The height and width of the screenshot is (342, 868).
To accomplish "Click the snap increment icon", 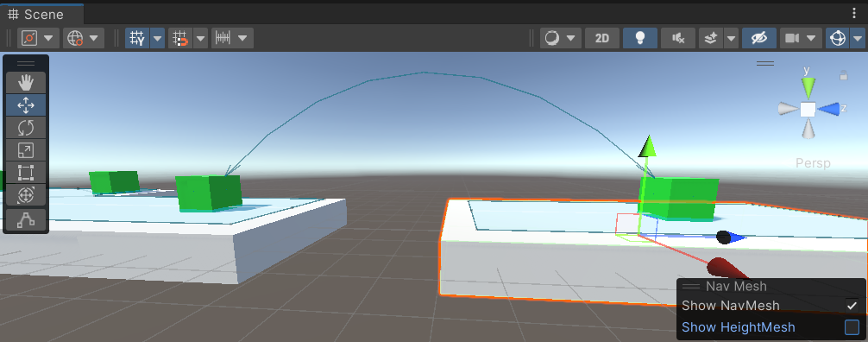I will [223, 38].
